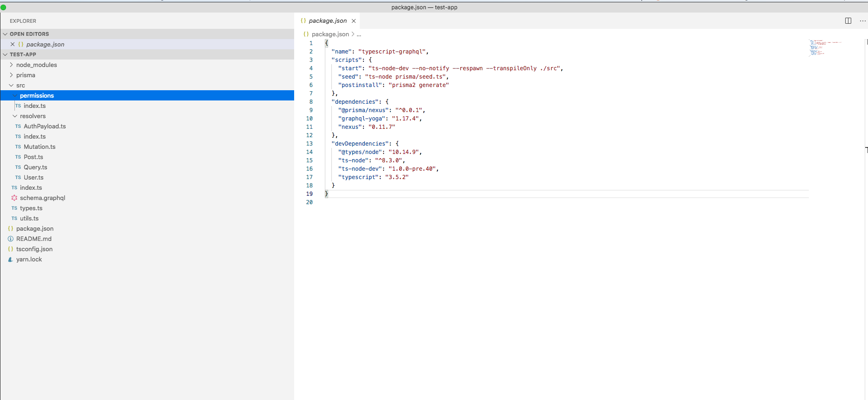Collapse the OPEN EDITORS section
The height and width of the screenshot is (400, 868).
click(x=6, y=34)
